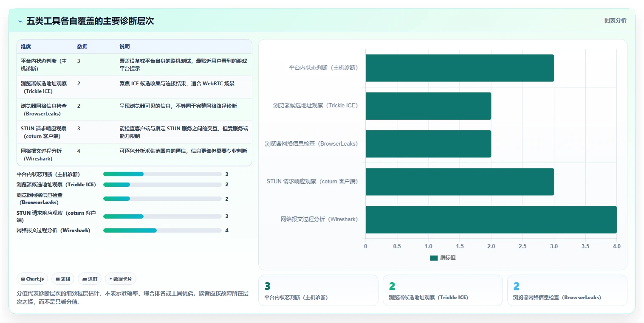Image resolution: width=644 pixels, height=323 pixels.
Task: Open the data card 浏览器网络信息检查（BrowserLeaks）
Action: tap(567, 290)
